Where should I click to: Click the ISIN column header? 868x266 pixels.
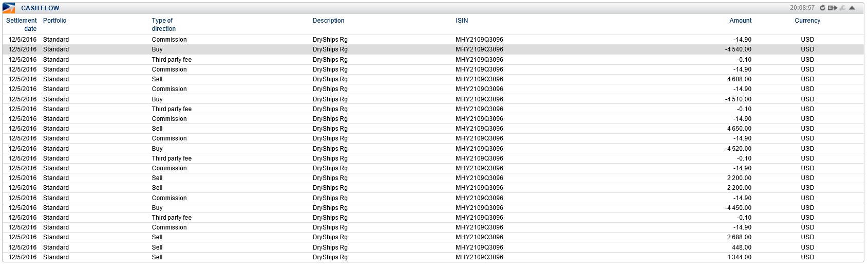point(462,21)
